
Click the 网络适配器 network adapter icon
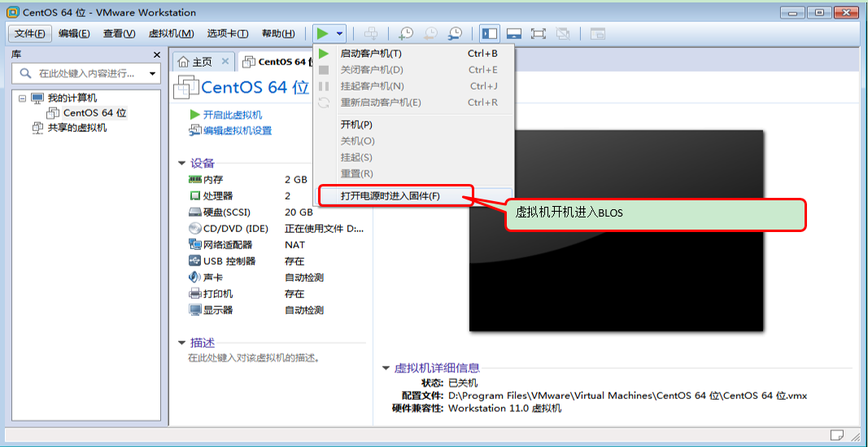pyautogui.click(x=194, y=244)
